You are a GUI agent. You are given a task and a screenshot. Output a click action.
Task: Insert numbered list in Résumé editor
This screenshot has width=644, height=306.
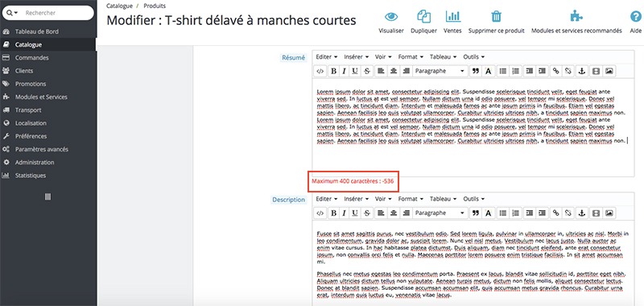tap(515, 71)
